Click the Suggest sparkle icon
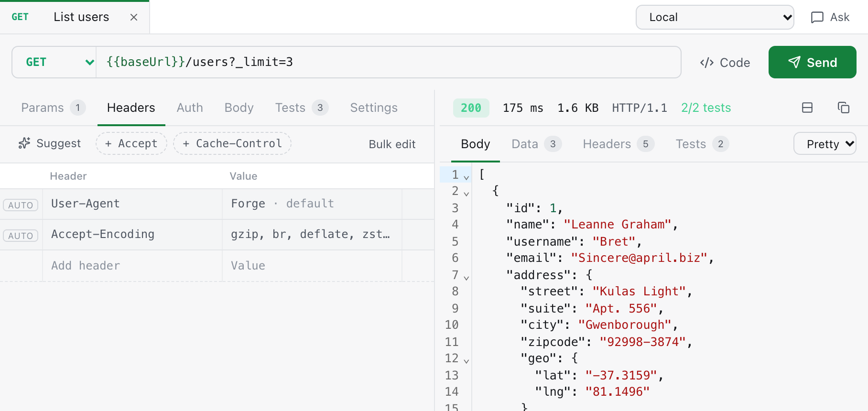 tap(24, 143)
